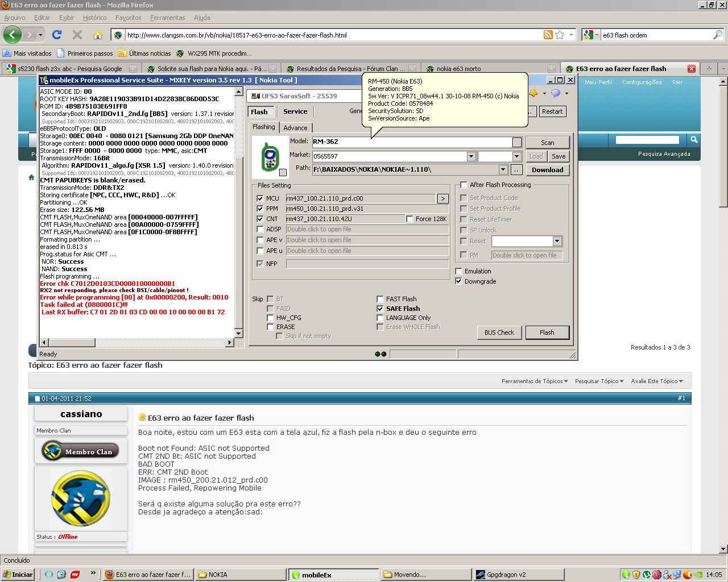This screenshot has width=728, height=582.
Task: Click the forum search magnifier icon
Action: tap(694, 139)
